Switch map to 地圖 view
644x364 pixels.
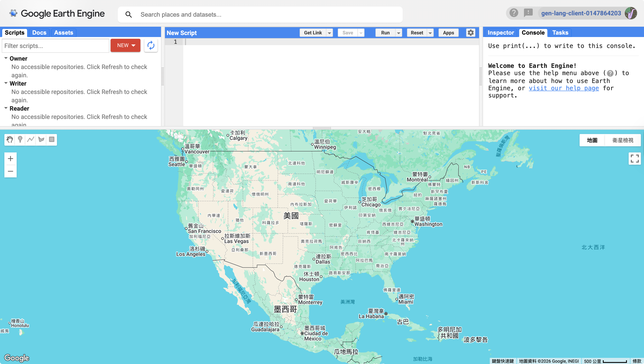592,140
